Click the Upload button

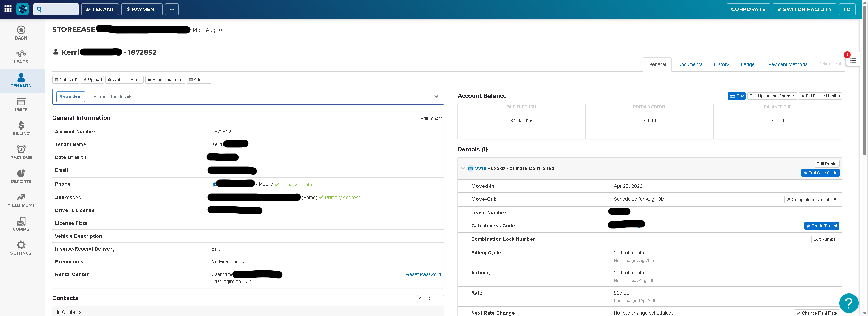[93, 80]
